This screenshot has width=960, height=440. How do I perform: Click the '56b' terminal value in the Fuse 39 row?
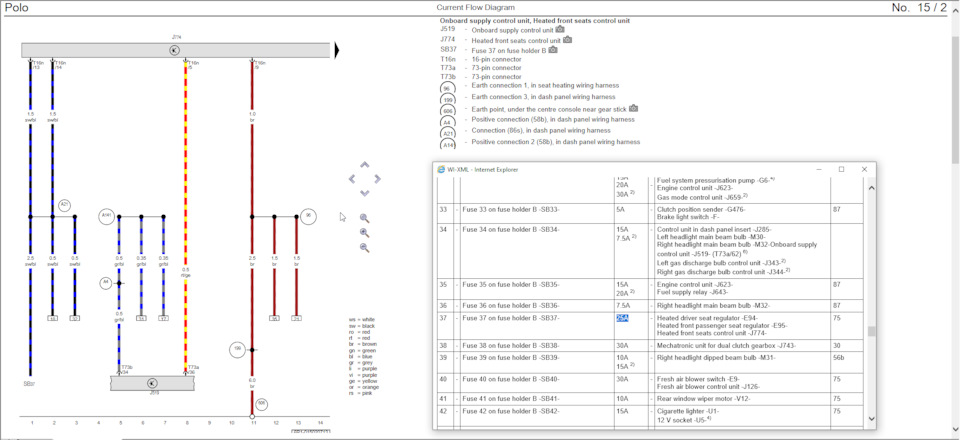[x=839, y=357]
